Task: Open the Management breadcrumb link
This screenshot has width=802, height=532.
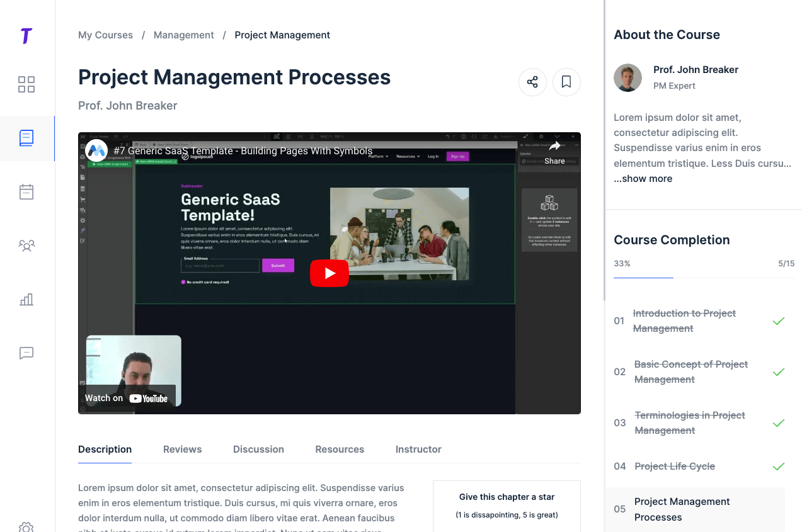Action: pos(183,35)
